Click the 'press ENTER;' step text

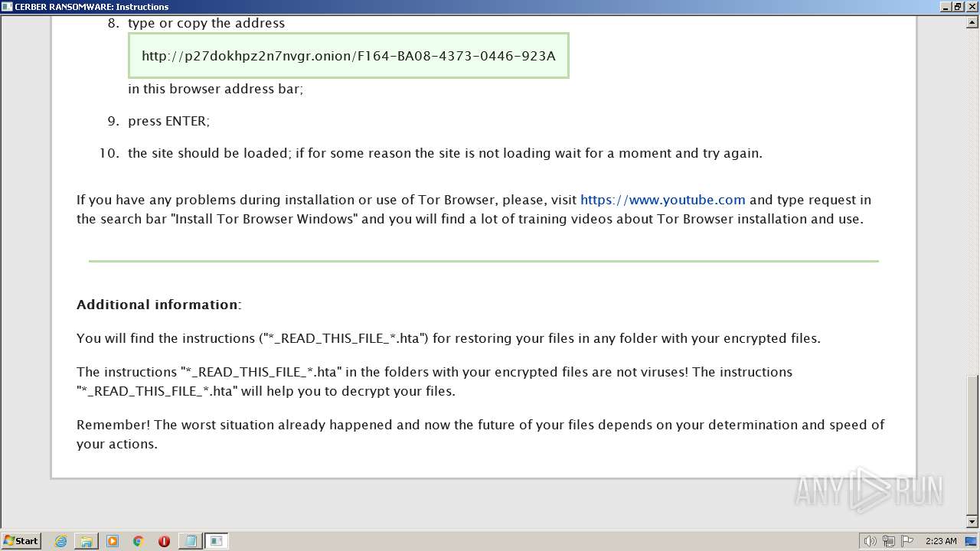coord(168,121)
